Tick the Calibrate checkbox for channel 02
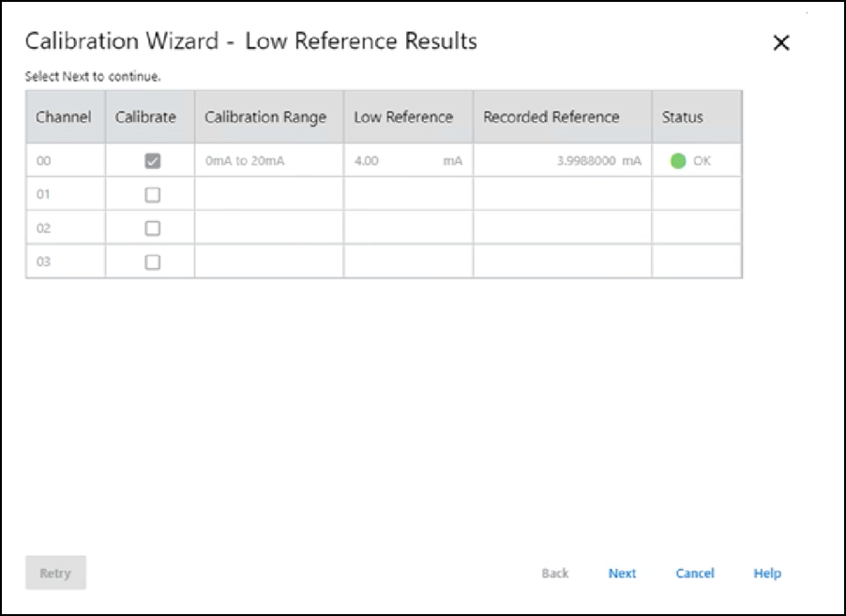The height and width of the screenshot is (616, 846). (152, 228)
